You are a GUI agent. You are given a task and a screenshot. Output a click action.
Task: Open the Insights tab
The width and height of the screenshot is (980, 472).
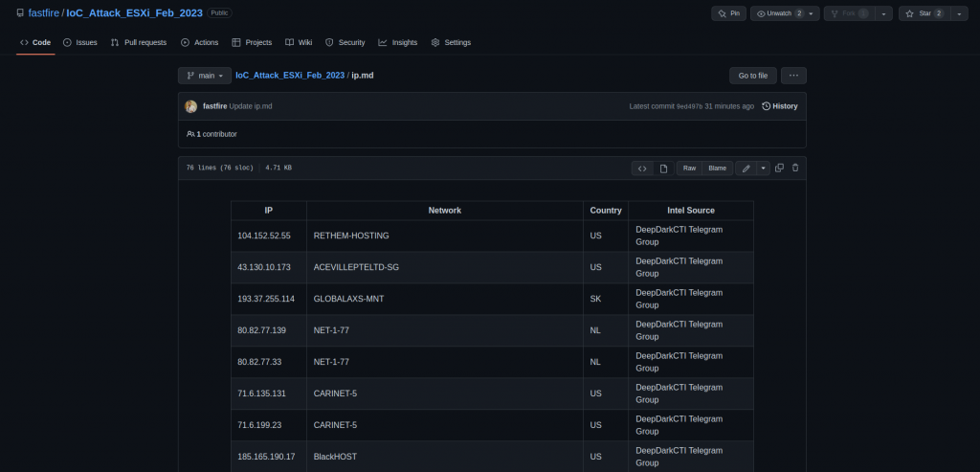(397, 42)
